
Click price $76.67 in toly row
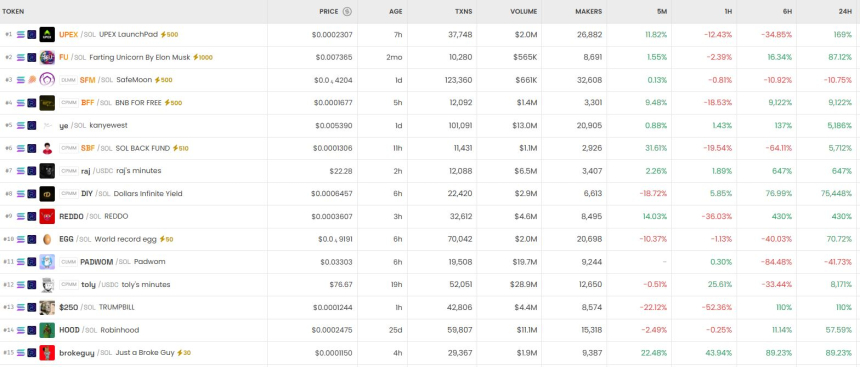[x=341, y=285]
